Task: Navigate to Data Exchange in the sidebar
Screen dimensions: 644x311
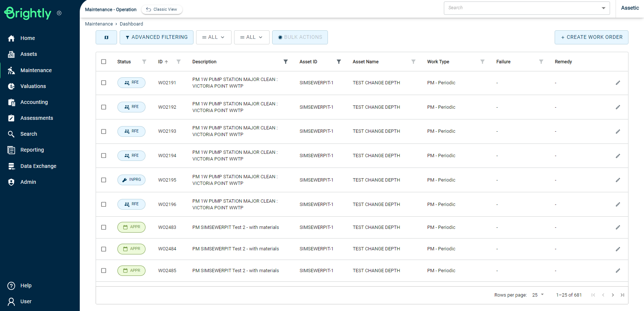Action: click(x=38, y=166)
